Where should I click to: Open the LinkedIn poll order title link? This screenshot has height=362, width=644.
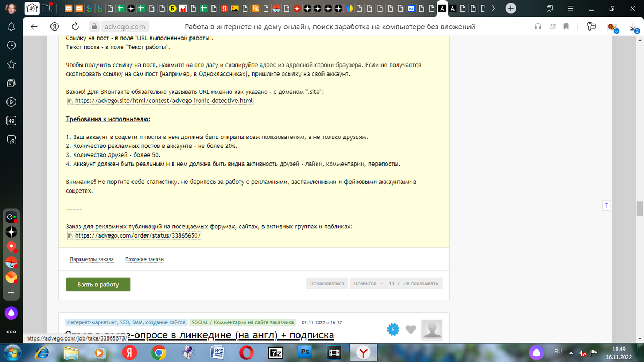200,336
